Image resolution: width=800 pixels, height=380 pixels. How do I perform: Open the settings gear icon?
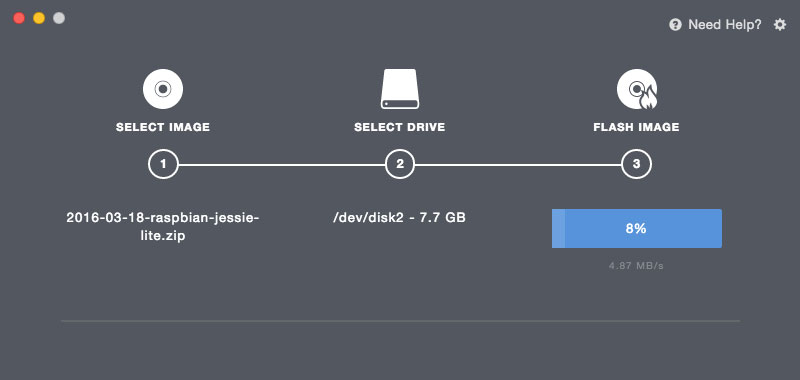pyautogui.click(x=780, y=24)
